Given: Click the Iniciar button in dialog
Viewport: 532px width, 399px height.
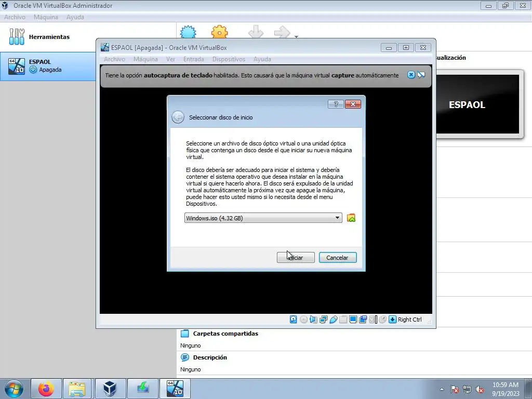Looking at the screenshot, I should (x=296, y=258).
